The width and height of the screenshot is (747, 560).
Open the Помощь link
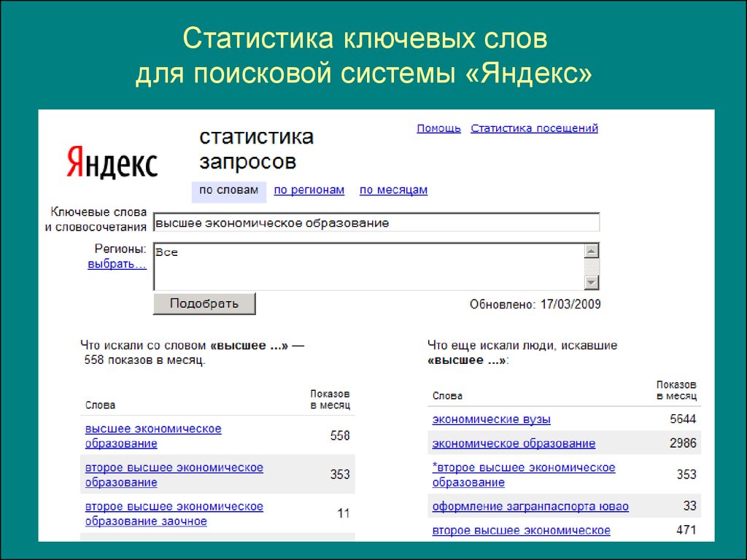pos(438,128)
